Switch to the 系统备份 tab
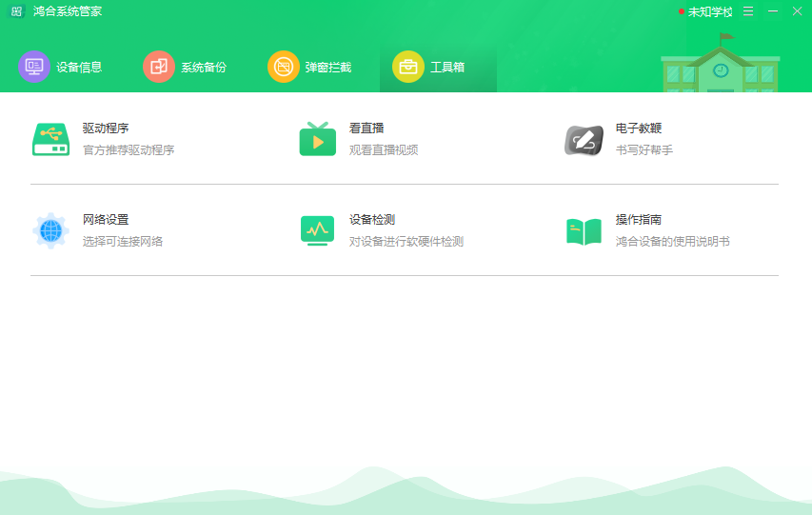This screenshot has width=812, height=515. click(x=204, y=68)
